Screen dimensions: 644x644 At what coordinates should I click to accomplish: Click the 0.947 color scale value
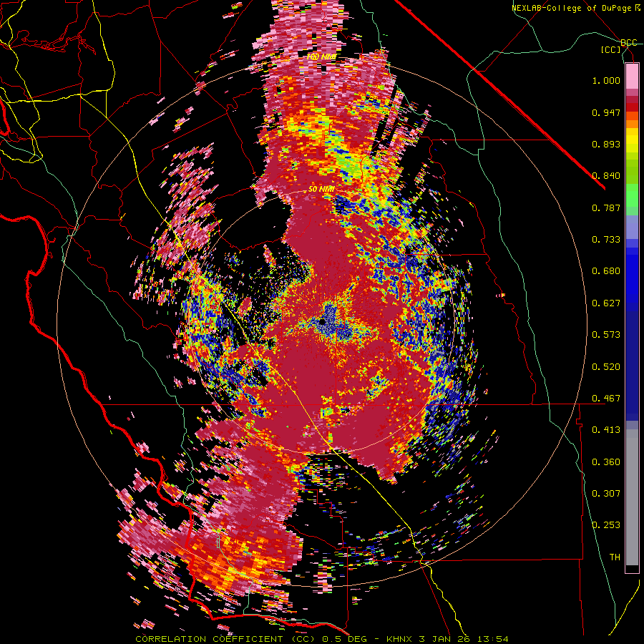pos(606,112)
